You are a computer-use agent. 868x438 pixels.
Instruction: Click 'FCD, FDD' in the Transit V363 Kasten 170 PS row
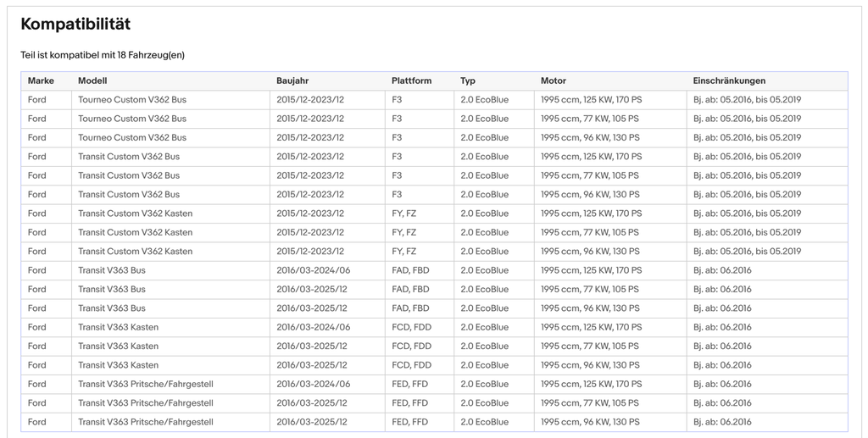point(411,327)
